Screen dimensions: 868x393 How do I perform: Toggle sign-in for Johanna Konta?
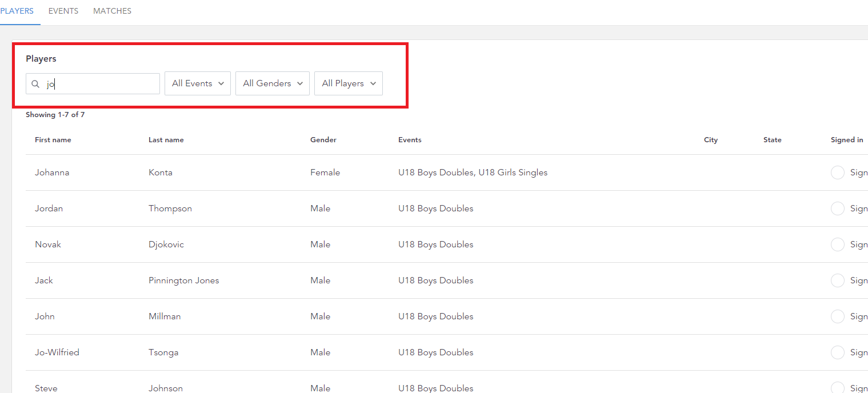click(838, 173)
